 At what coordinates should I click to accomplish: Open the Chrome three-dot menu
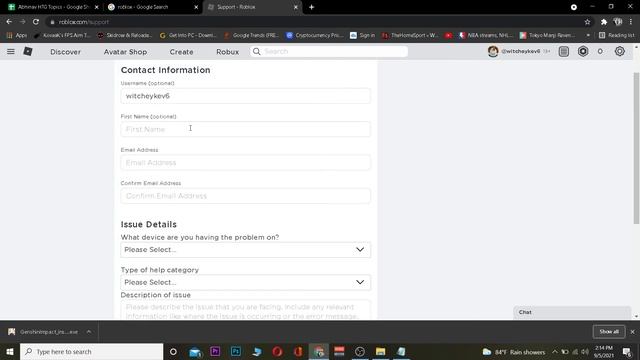631,22
